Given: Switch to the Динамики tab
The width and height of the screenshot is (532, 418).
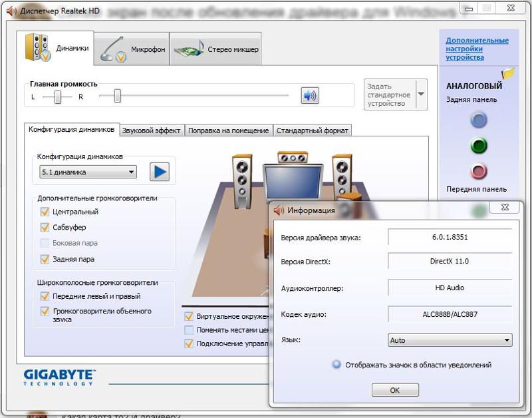Looking at the screenshot, I should click(x=55, y=48).
